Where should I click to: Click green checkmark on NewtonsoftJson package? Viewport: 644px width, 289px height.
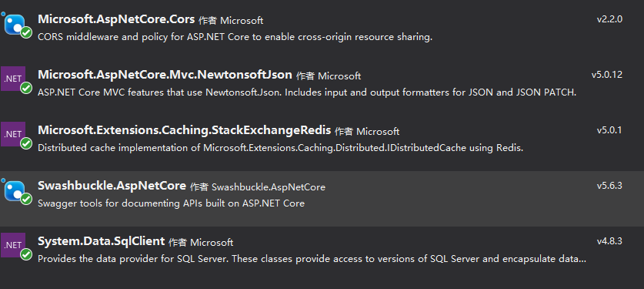tap(26, 89)
